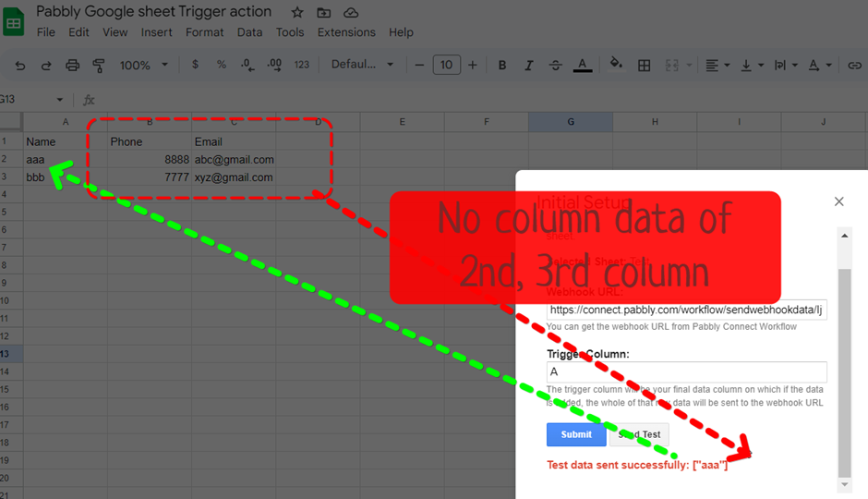Click the Send Test button
The height and width of the screenshot is (499, 868).
pyautogui.click(x=639, y=434)
